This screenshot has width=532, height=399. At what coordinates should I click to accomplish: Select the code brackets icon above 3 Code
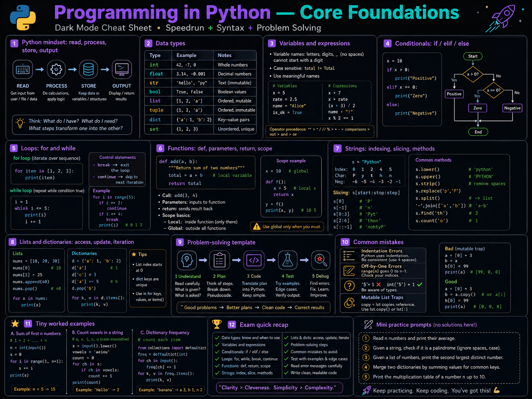tap(254, 260)
